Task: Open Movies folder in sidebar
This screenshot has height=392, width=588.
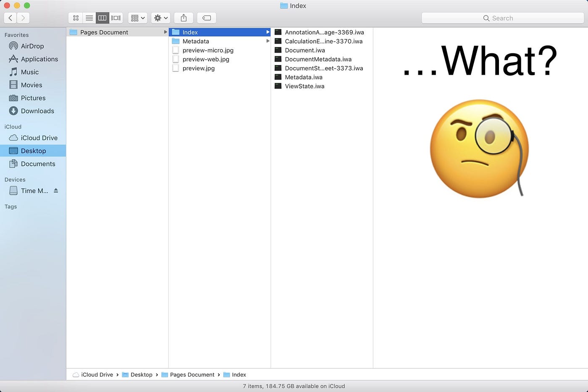Action: pos(33,85)
